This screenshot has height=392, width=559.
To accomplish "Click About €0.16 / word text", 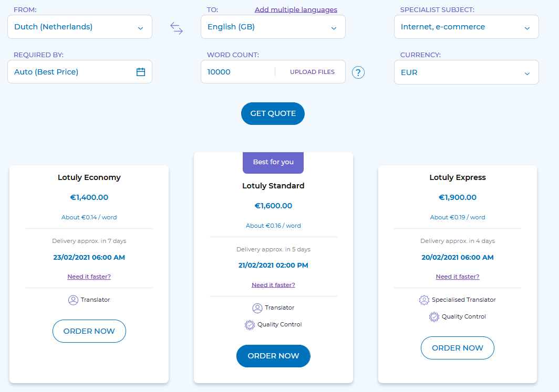I will [273, 226].
